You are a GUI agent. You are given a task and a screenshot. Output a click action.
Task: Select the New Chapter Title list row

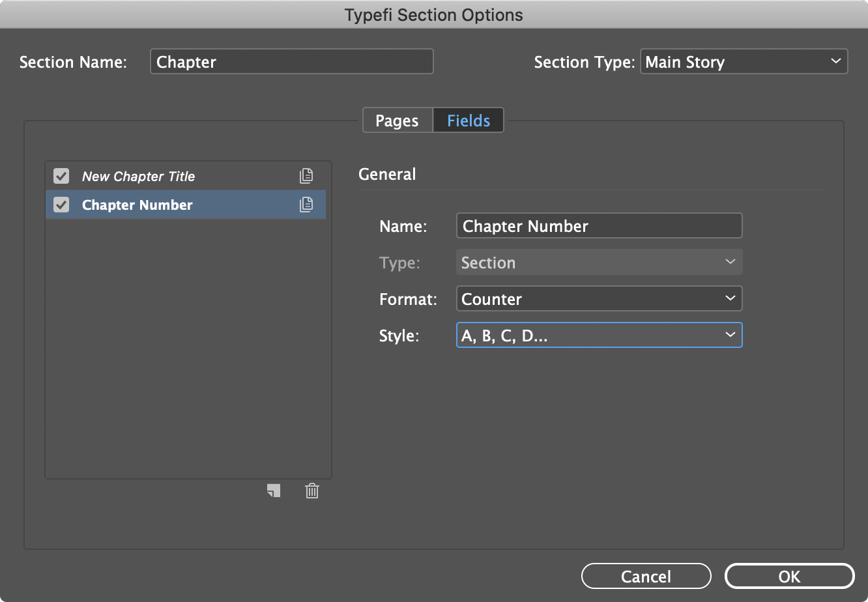coord(186,176)
